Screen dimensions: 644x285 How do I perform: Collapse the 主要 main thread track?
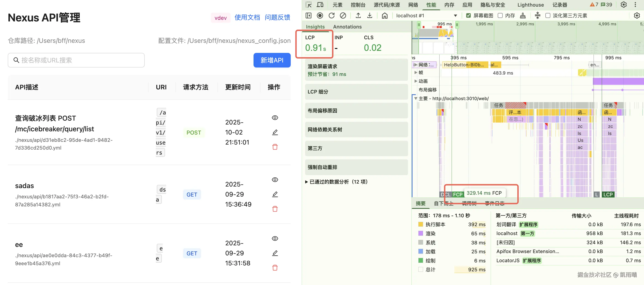[x=416, y=98]
